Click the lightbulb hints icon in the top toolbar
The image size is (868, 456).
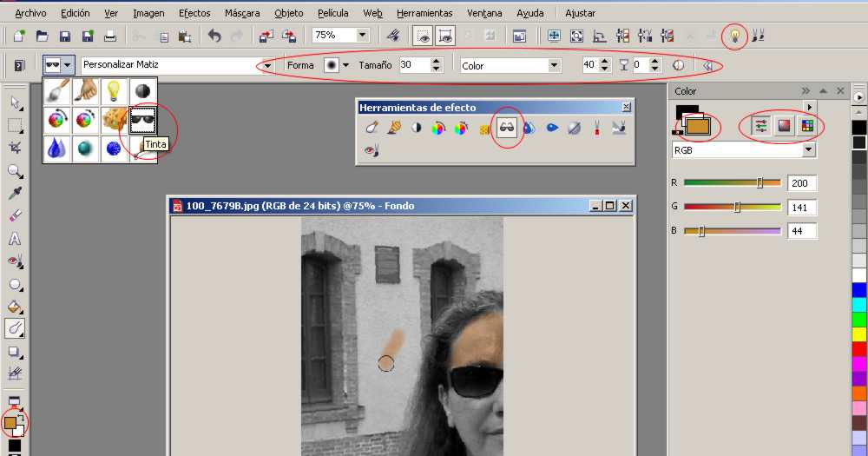click(x=734, y=36)
